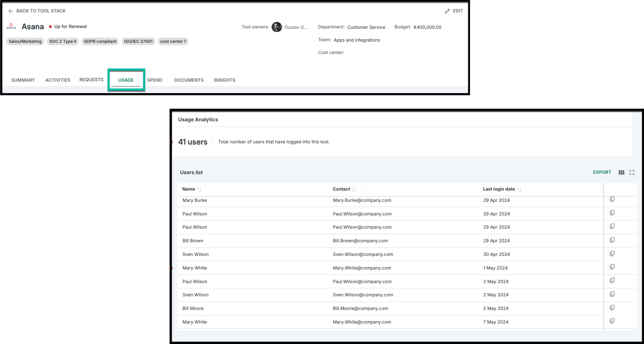Select email Bill.Brown@company.com
This screenshot has width=644, height=344.
click(360, 241)
